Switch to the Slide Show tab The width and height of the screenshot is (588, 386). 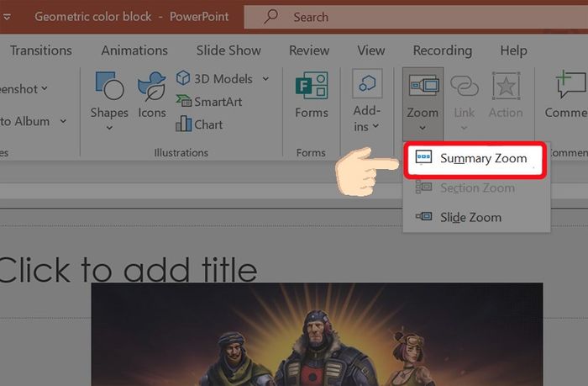pos(228,50)
